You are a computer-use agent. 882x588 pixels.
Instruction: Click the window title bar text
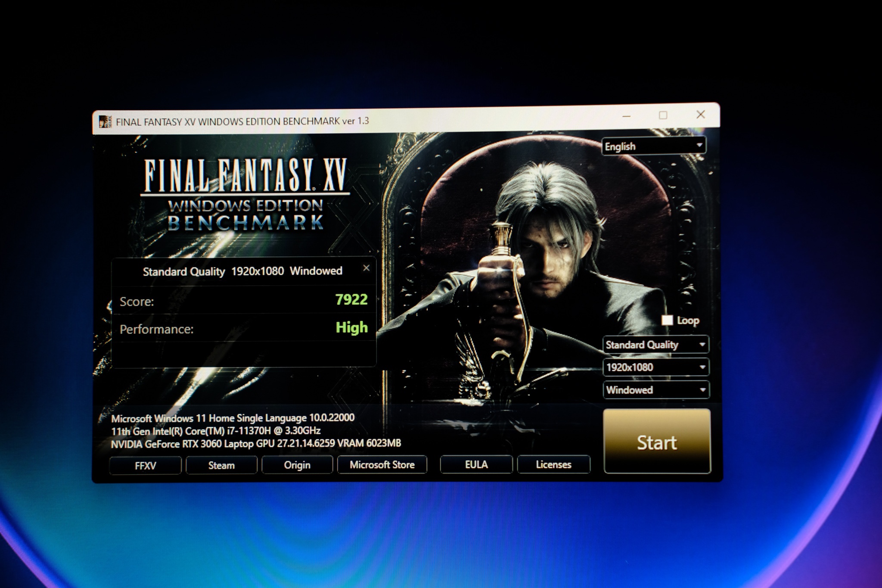[242, 121]
